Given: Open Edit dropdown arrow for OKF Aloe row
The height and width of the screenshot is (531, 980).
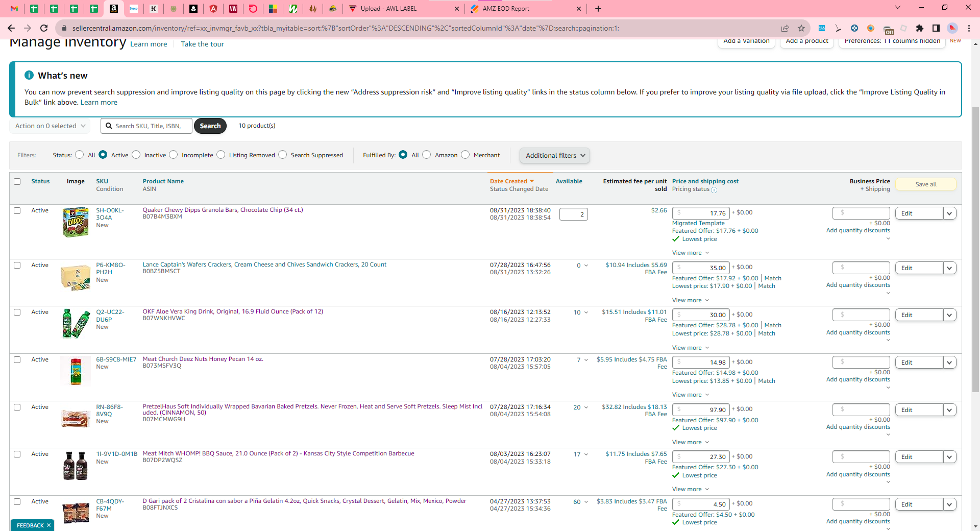Looking at the screenshot, I should tap(950, 315).
